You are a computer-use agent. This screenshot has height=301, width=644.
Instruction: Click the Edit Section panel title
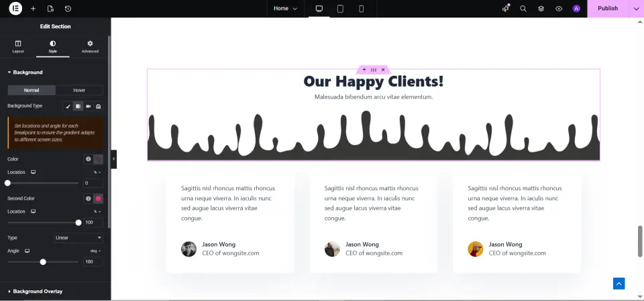pos(56,26)
